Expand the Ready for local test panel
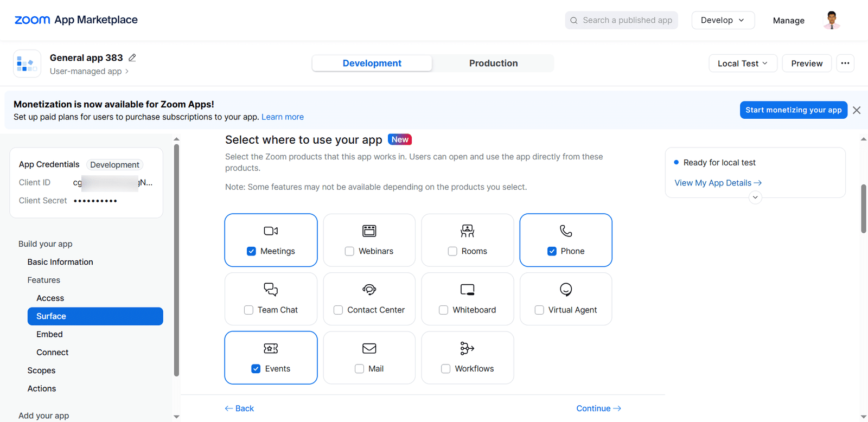This screenshot has height=422, width=868. 755,197
